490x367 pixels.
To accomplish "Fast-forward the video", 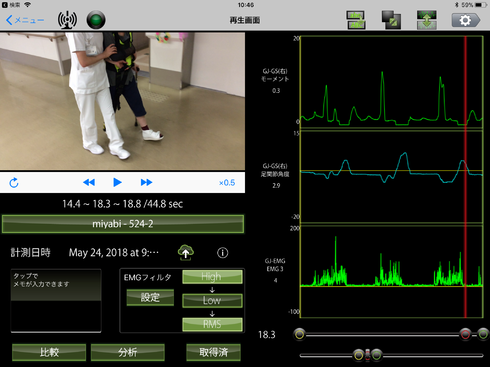I will (146, 182).
